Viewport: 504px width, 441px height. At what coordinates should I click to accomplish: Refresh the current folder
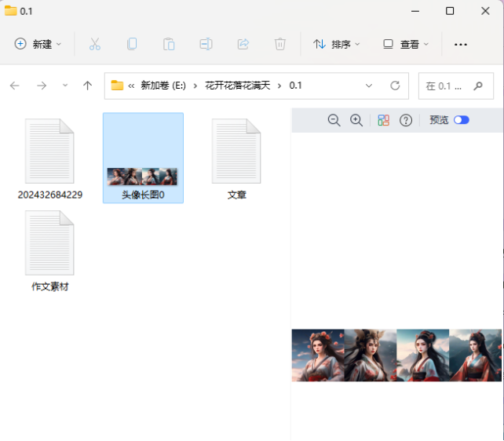coord(395,86)
